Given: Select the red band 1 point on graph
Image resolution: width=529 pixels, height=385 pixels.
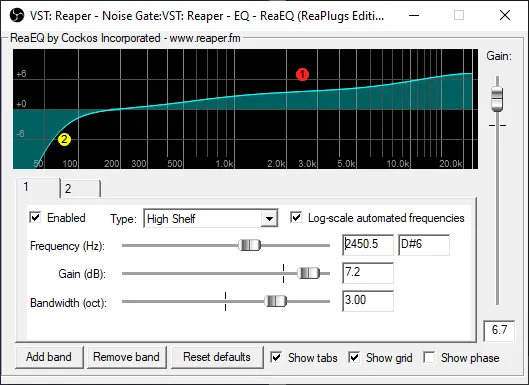Looking at the screenshot, I should [x=302, y=75].
